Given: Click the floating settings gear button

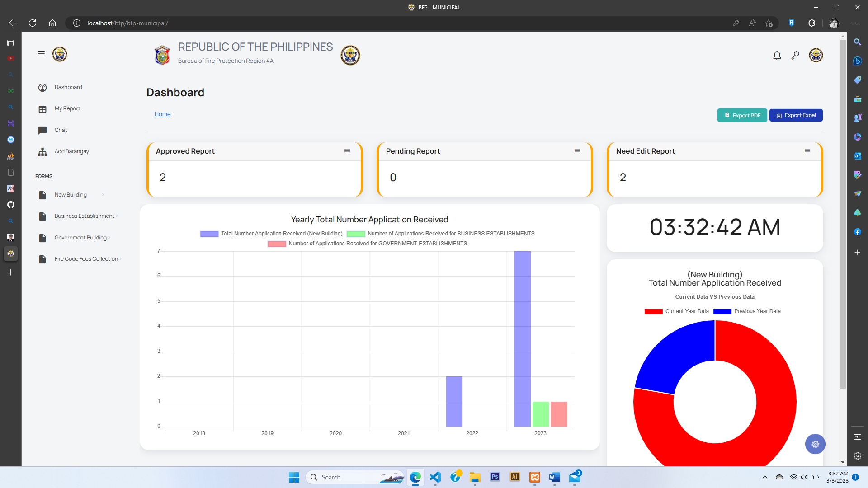Looking at the screenshot, I should tap(815, 444).
